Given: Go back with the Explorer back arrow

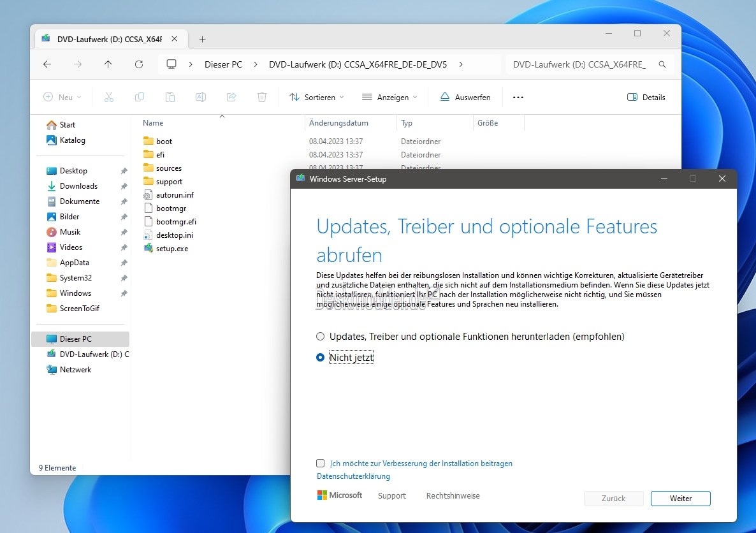Looking at the screenshot, I should 47,64.
